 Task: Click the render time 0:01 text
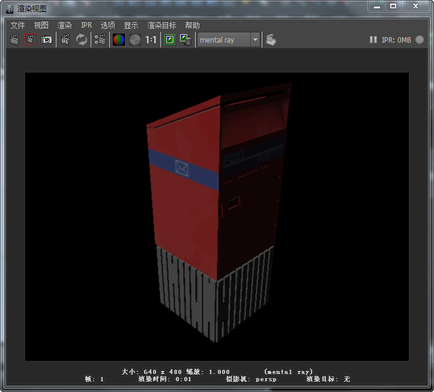(165, 379)
